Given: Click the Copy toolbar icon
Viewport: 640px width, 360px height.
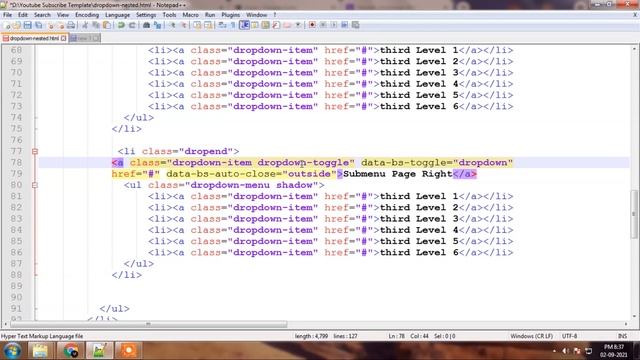Looking at the screenshot, I should (x=96, y=25).
